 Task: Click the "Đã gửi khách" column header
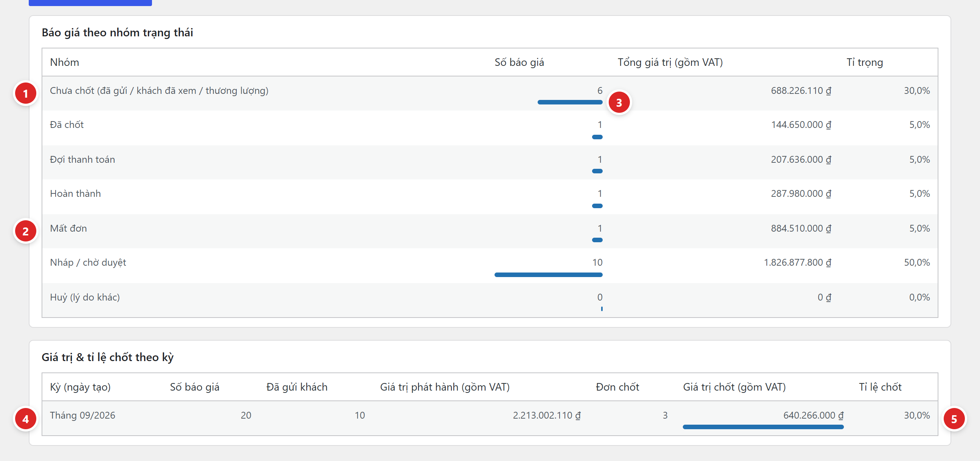pos(297,387)
